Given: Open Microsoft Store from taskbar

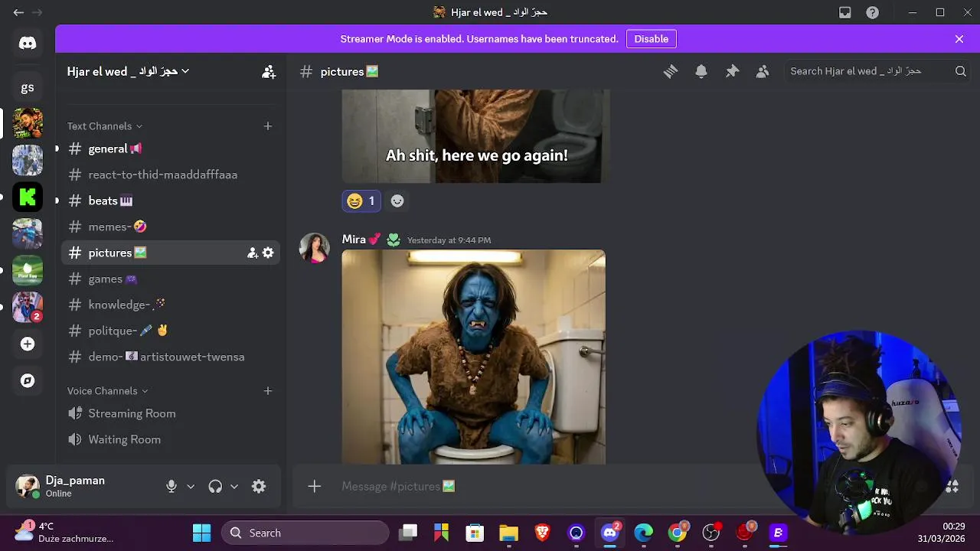Looking at the screenshot, I should [475, 533].
